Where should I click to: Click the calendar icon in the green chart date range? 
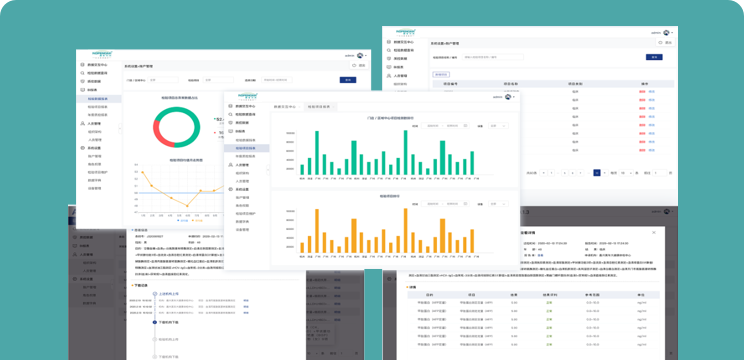click(x=465, y=126)
